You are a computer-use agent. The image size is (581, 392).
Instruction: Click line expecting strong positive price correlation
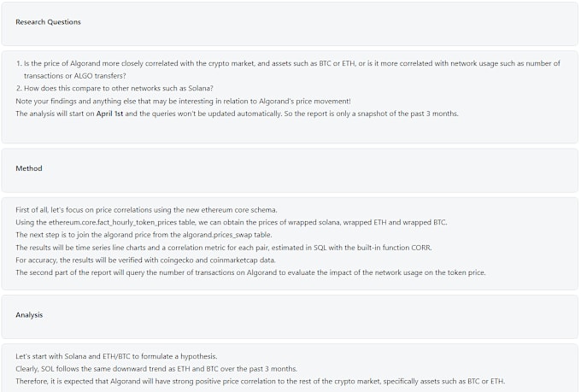260,381
